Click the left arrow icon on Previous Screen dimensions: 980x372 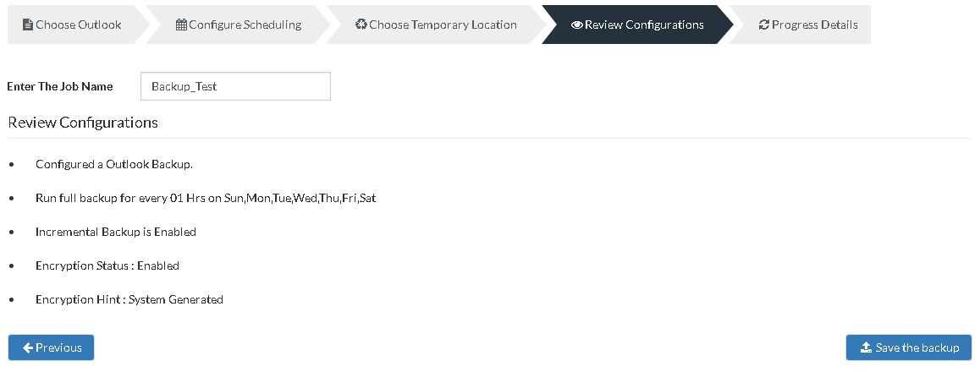click(x=28, y=347)
